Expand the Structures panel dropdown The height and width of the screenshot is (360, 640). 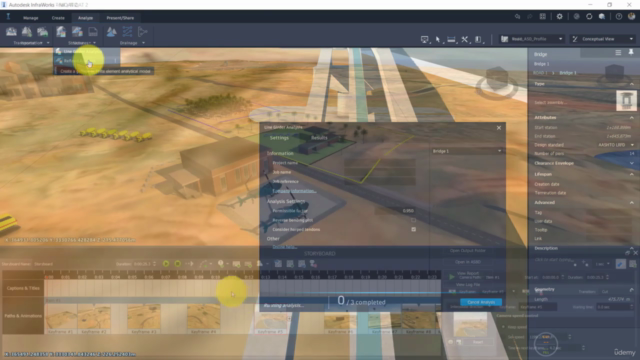(x=95, y=43)
